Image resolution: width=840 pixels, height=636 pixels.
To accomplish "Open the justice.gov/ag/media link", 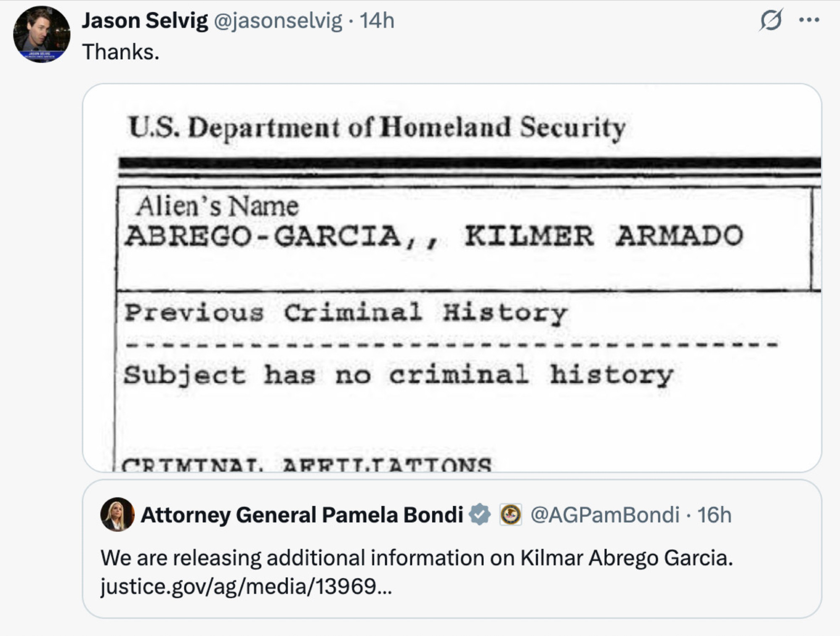I will click(x=246, y=586).
